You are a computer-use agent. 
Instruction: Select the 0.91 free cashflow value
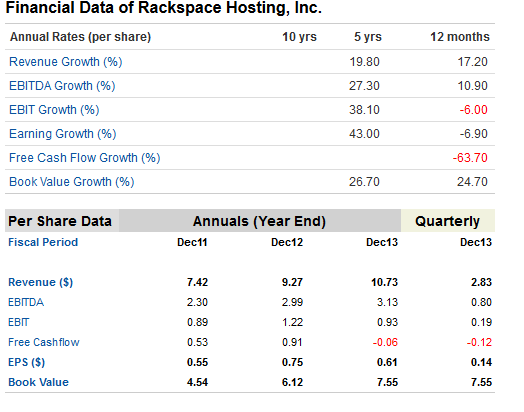292,342
